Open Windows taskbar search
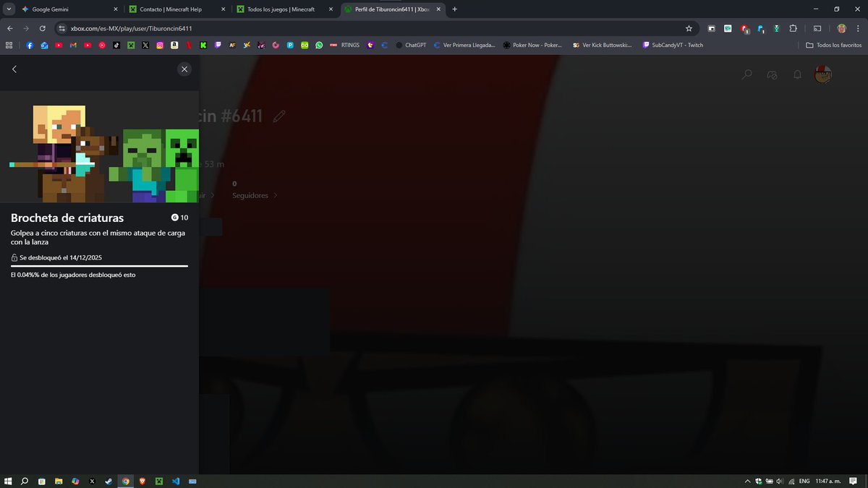 point(25,481)
